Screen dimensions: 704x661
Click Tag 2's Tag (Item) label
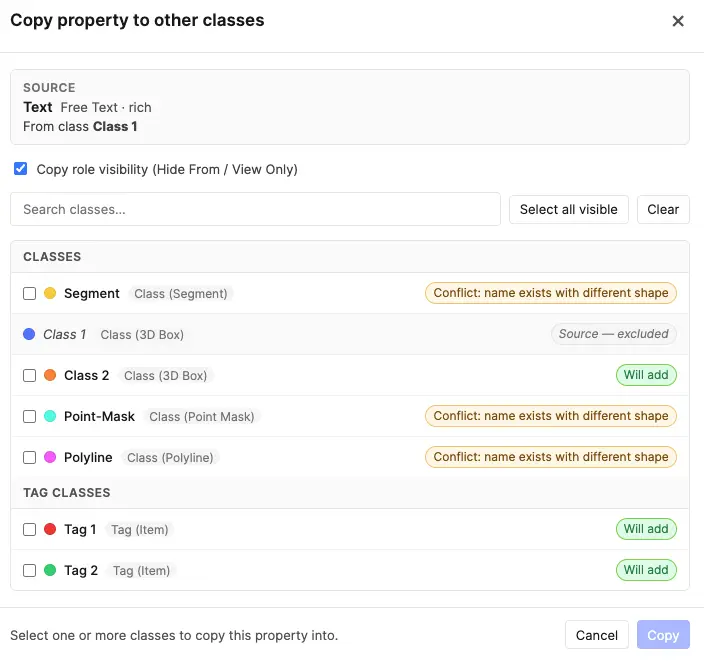pyautogui.click(x=141, y=571)
